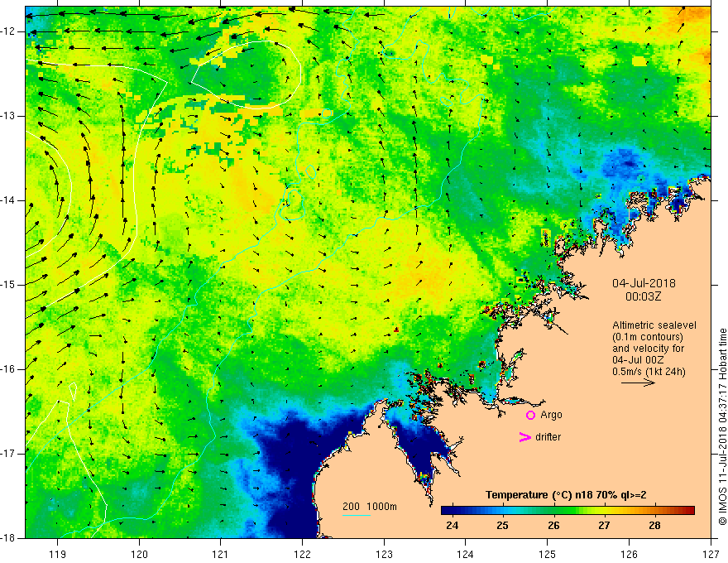Screen dimensions: 728x563
Task: Click latitude axis label "-16"
Action: [x=9, y=369]
